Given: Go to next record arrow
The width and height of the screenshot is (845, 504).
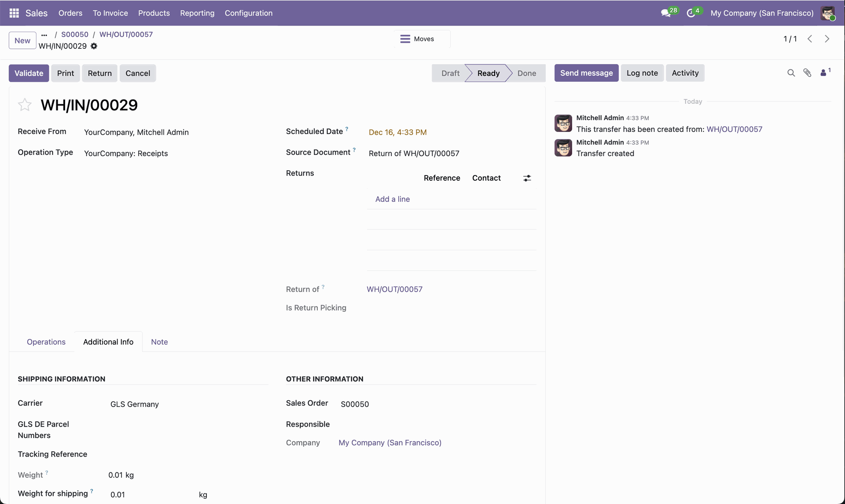Looking at the screenshot, I should pyautogui.click(x=827, y=39).
